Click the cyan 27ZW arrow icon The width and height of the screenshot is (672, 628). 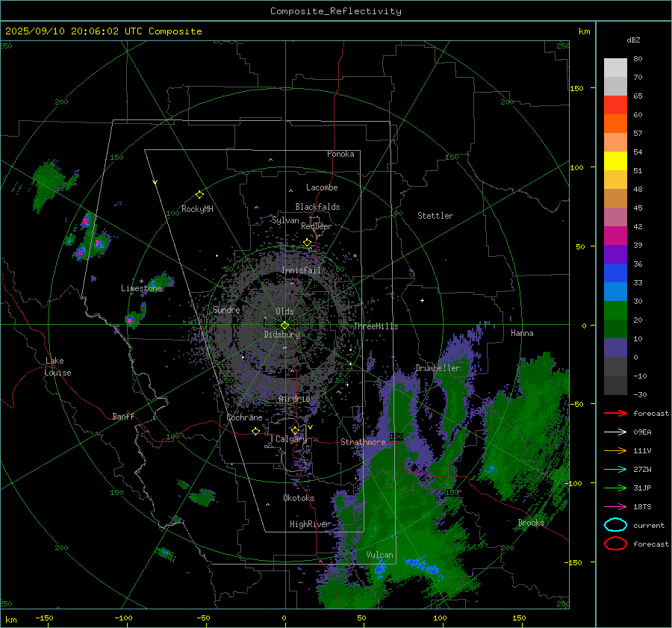pyautogui.click(x=615, y=470)
